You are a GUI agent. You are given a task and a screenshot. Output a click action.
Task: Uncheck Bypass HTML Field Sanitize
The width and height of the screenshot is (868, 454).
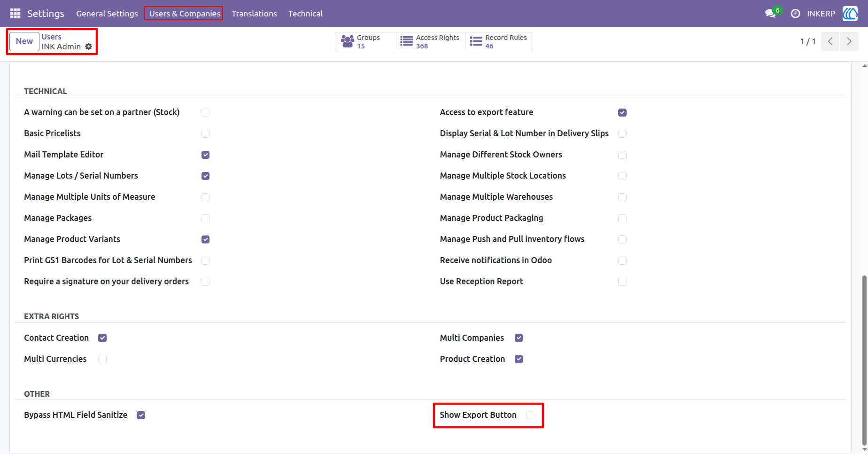[x=141, y=415]
